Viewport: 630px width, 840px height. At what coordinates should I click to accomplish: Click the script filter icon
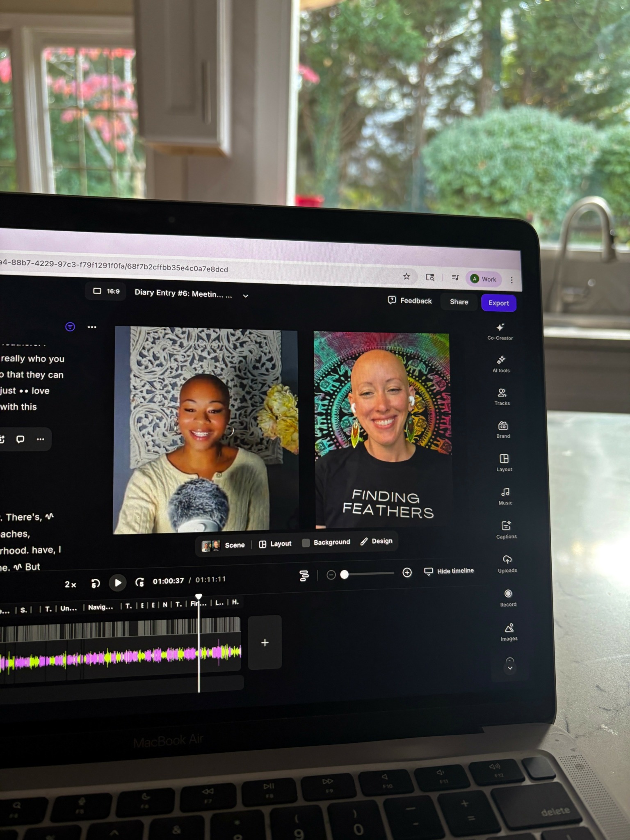(70, 326)
